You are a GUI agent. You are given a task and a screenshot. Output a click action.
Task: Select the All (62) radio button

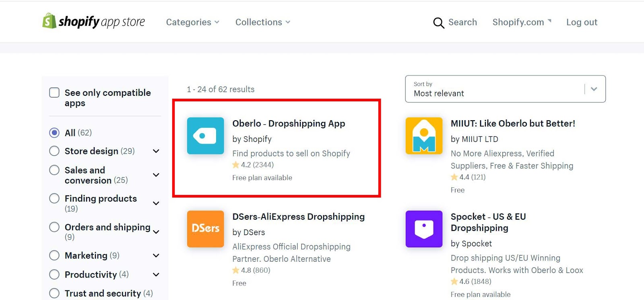(54, 133)
